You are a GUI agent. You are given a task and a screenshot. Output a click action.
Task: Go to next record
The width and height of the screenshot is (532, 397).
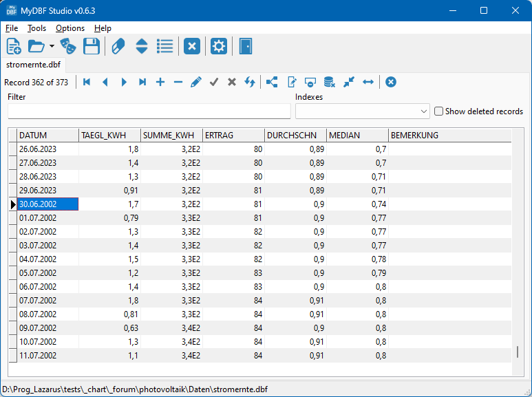click(x=124, y=82)
